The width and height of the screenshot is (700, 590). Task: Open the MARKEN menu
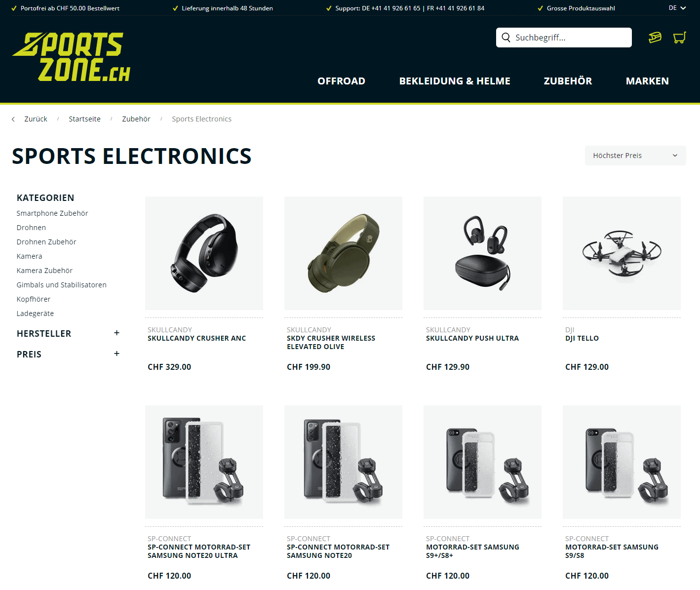click(647, 81)
